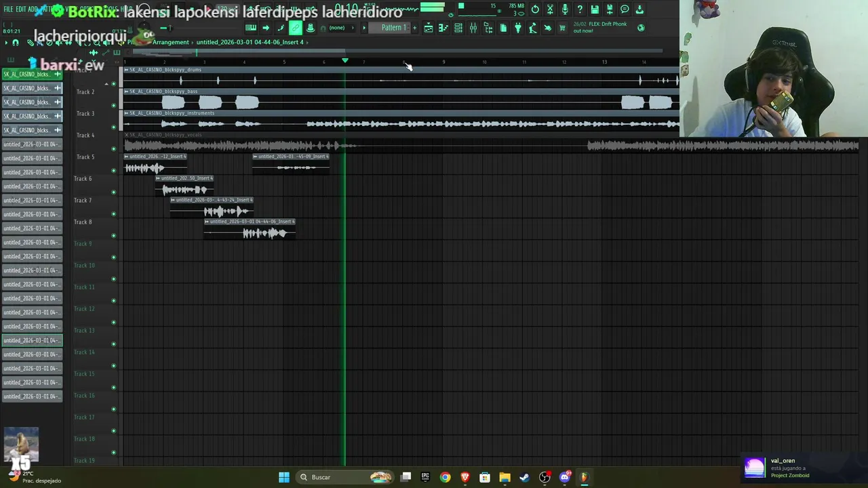Image resolution: width=868 pixels, height=488 pixels.
Task: Open the Mixer faders icon
Action: 473,28
